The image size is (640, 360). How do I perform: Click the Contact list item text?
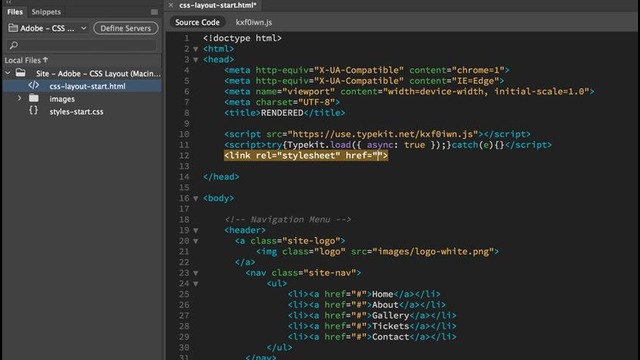click(391, 337)
